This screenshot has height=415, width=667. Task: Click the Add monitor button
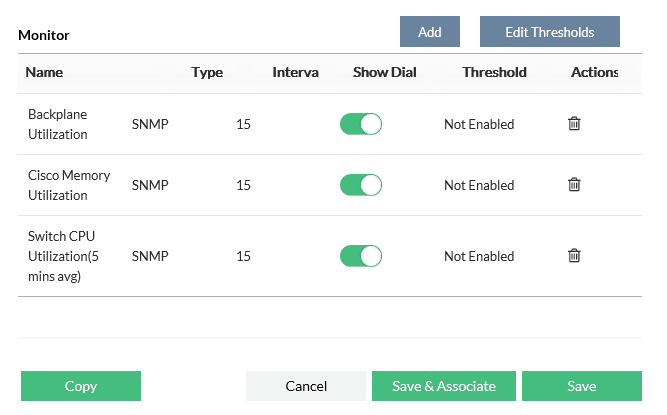click(x=430, y=32)
